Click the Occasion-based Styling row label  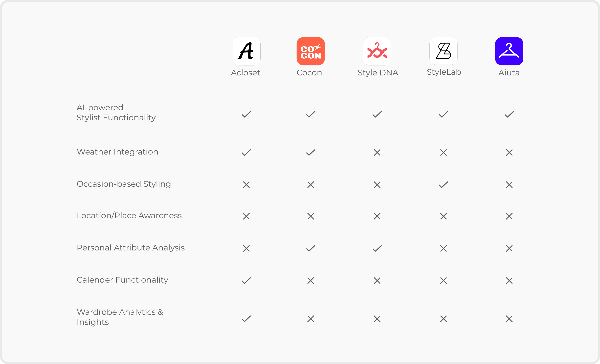(124, 184)
